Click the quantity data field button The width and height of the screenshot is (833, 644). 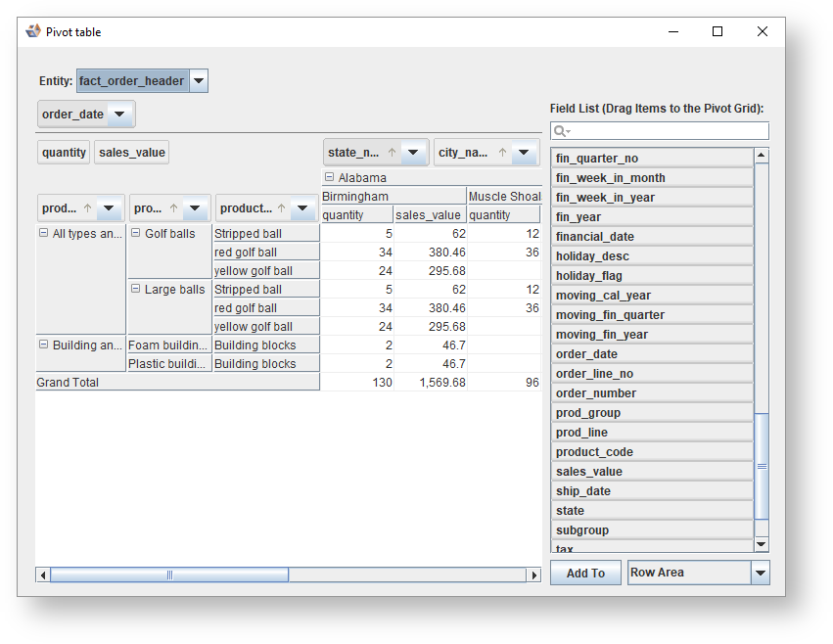[65, 153]
